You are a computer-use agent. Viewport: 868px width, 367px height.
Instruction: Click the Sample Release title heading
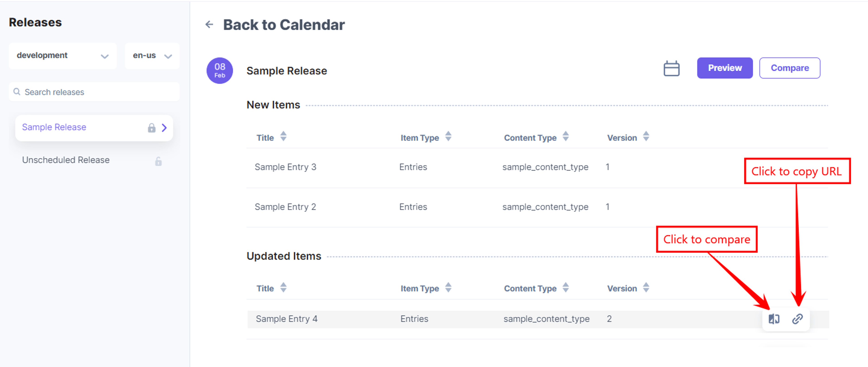pyautogui.click(x=286, y=71)
